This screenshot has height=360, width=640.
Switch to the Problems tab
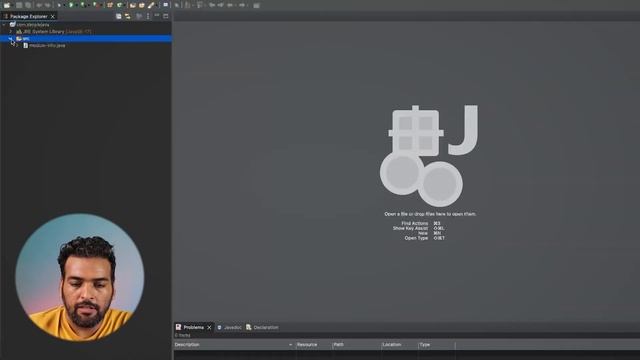coord(193,327)
